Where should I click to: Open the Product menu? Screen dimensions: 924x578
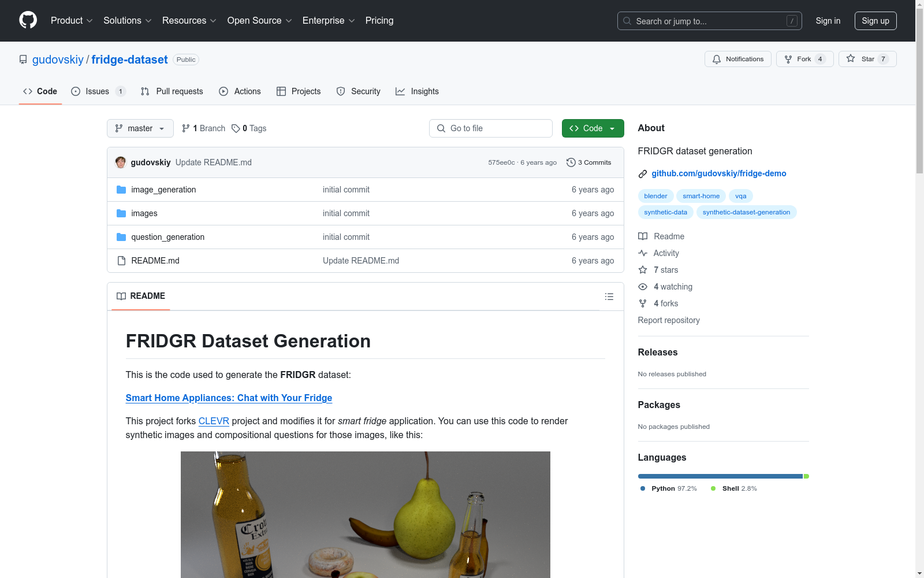(x=72, y=21)
